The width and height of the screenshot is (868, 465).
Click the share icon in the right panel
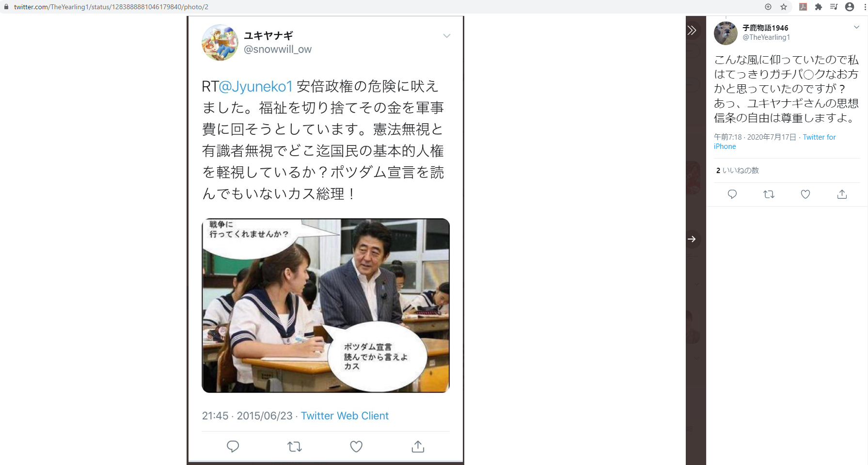842,194
